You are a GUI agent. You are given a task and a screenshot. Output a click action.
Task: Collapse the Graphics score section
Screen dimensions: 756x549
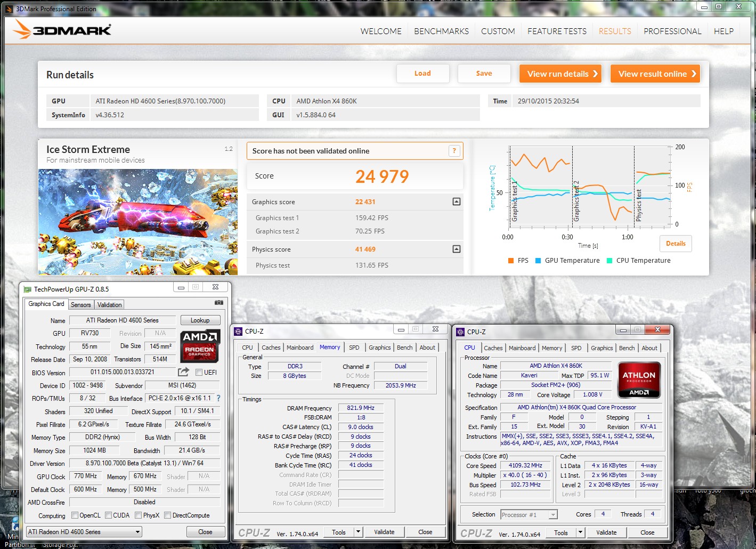[x=456, y=201]
